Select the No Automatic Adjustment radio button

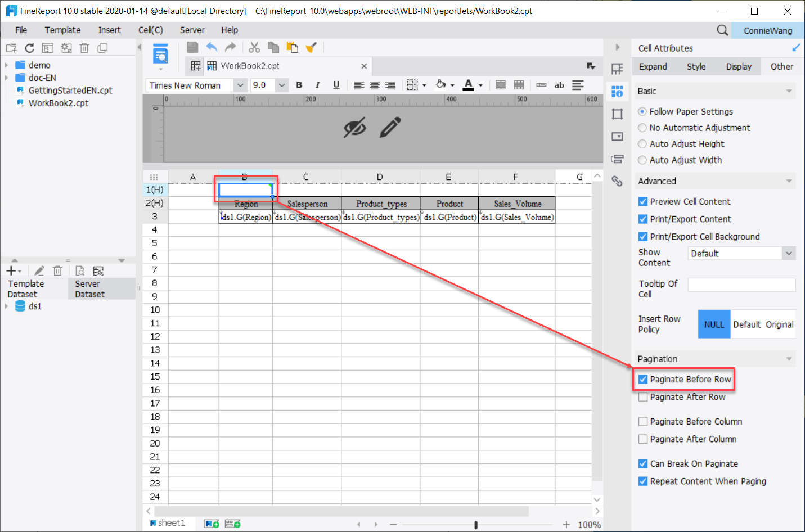tap(642, 128)
